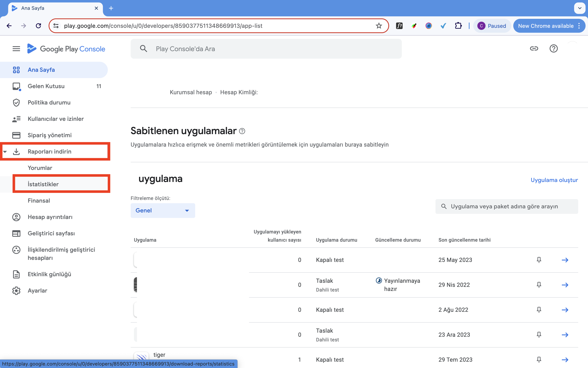
Task: Click the Yayınlanmaya hazır status text
Action: point(402,285)
